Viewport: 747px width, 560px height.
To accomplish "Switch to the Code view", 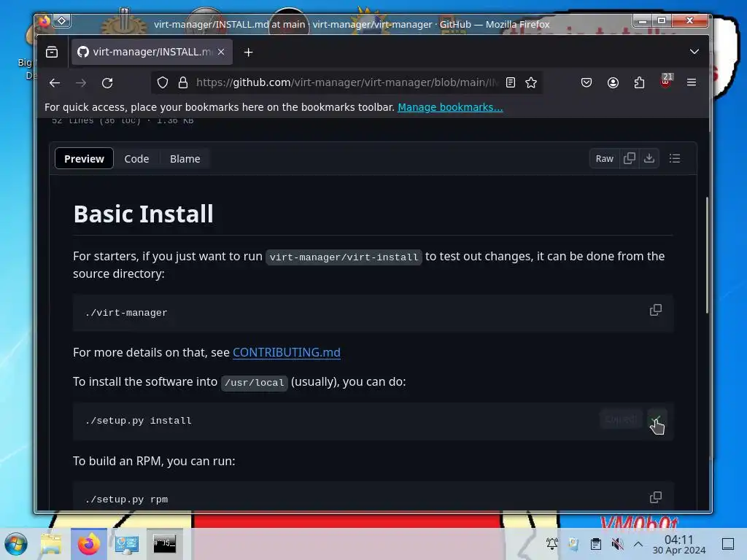I will (x=136, y=158).
